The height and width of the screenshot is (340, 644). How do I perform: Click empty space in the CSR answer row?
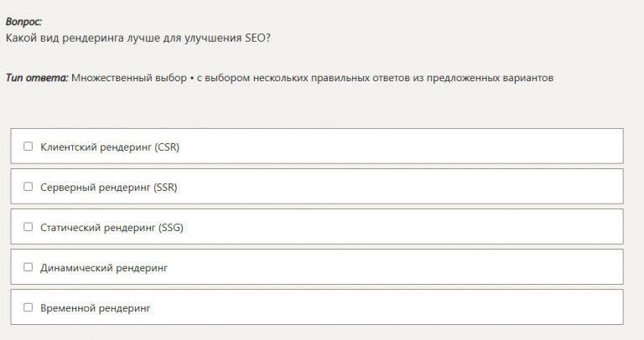coord(419,147)
